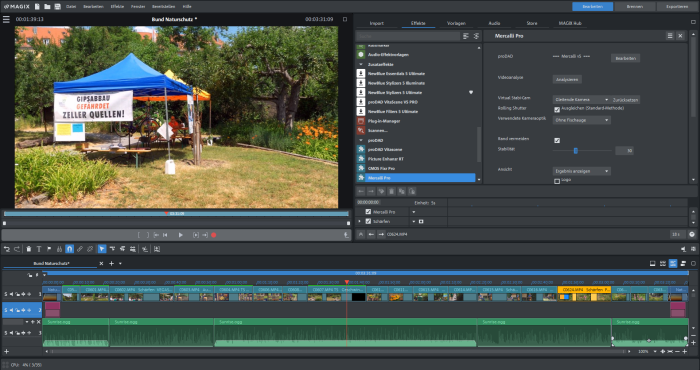
Task: Jump to previous keyframe with the left arrow
Action: 361,191
